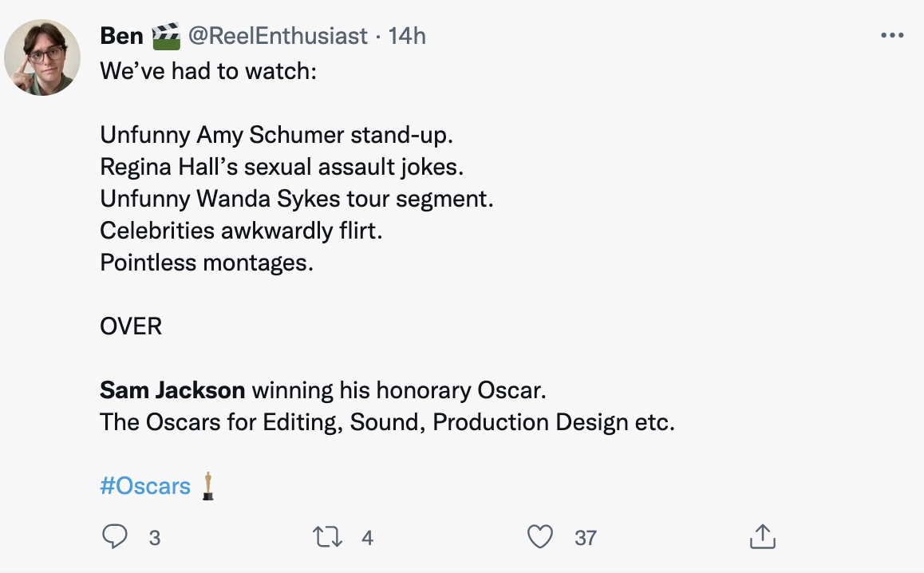Open the tweet via the 14h timestamp

click(x=407, y=36)
